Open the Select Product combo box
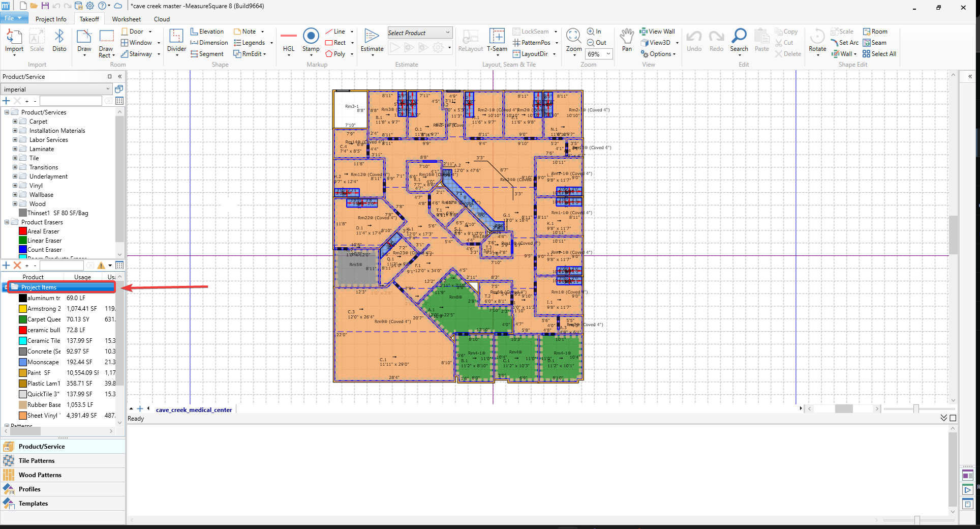Viewport: 980px width, 529px height. [x=447, y=33]
